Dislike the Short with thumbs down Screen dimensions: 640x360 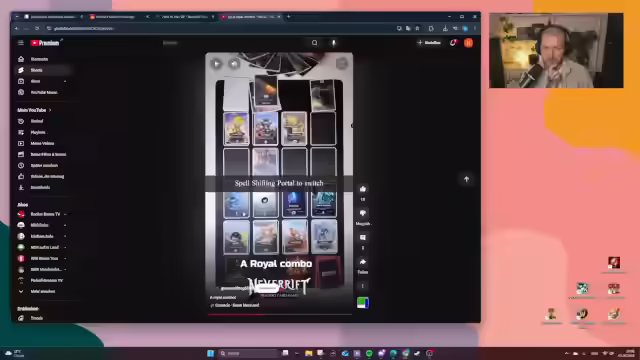click(x=362, y=213)
